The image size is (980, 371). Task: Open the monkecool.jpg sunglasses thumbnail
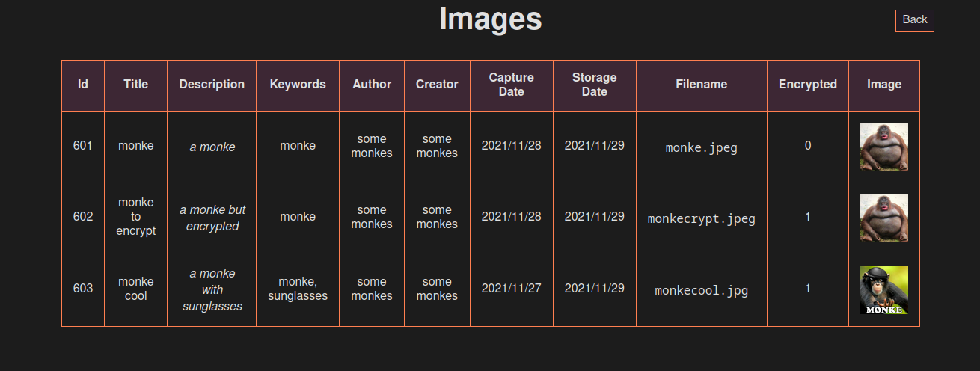[x=883, y=290]
